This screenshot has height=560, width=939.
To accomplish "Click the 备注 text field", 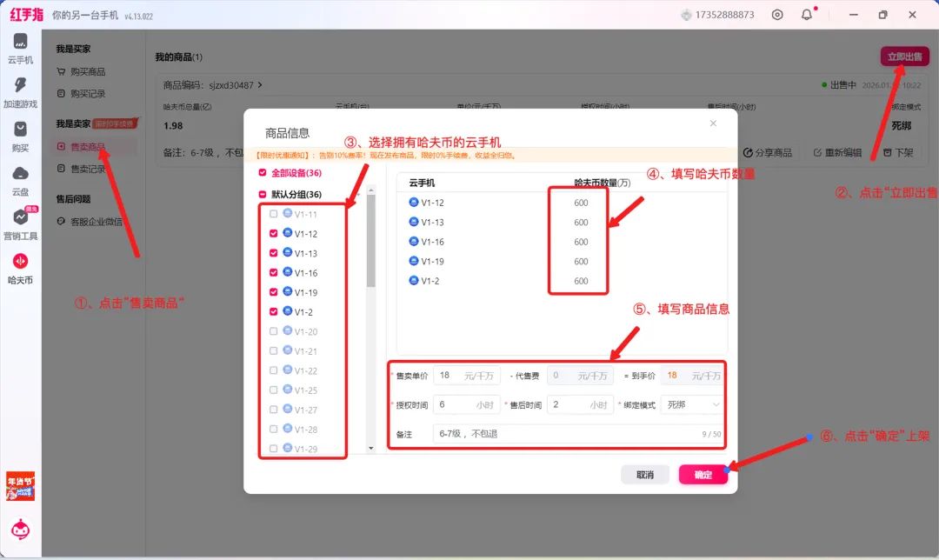I will pos(578,434).
